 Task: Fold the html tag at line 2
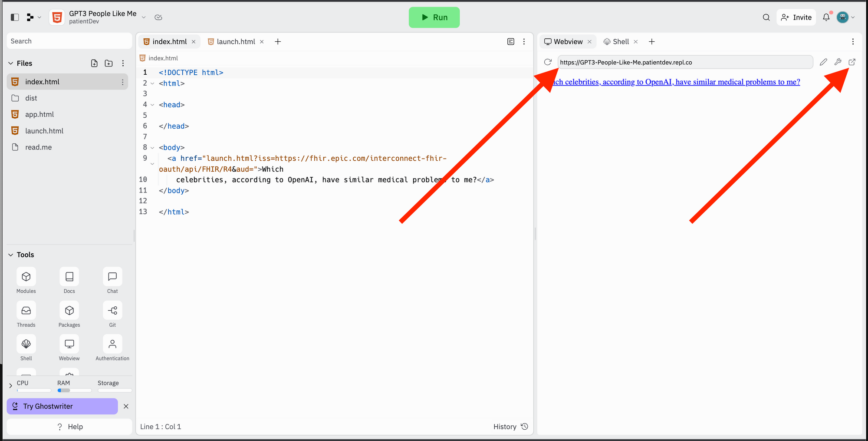click(152, 83)
